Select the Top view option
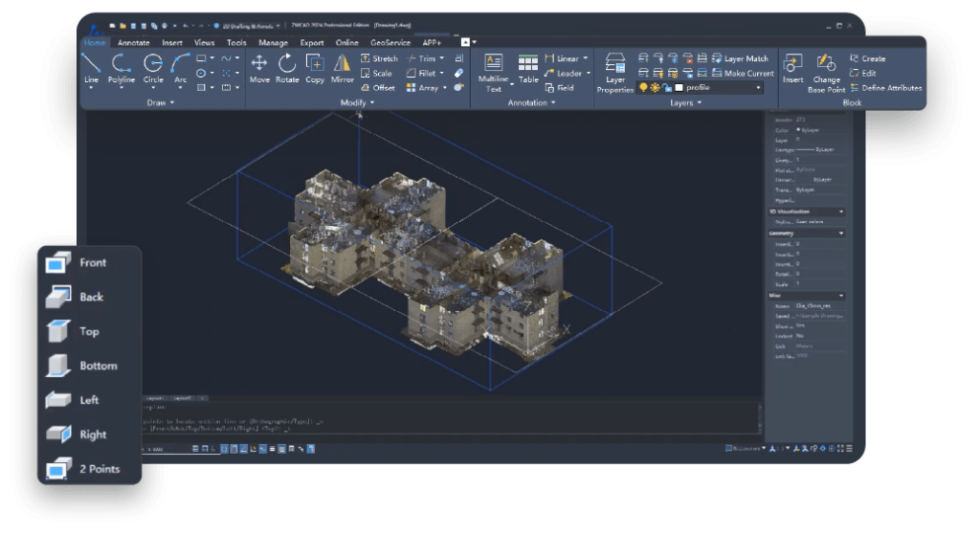The height and width of the screenshot is (536, 980). click(89, 331)
